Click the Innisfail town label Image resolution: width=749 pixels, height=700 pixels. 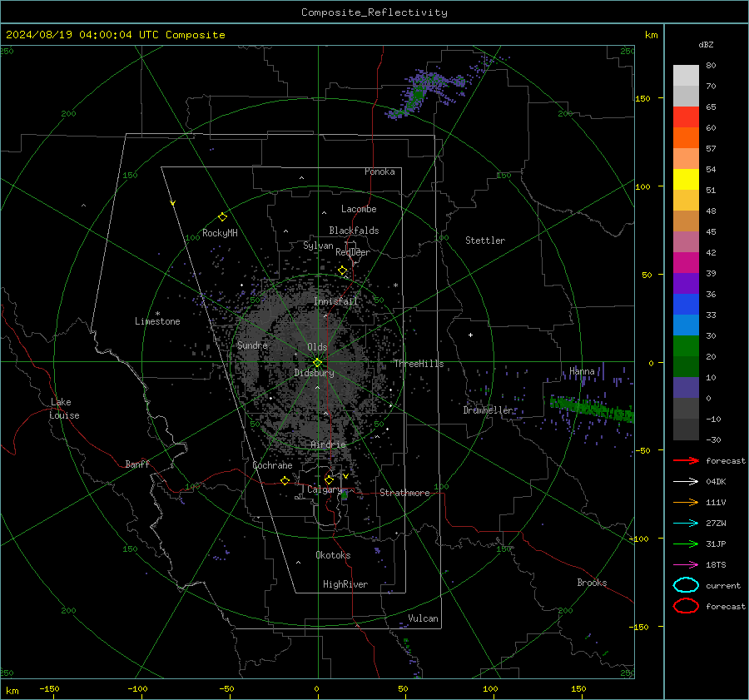pyautogui.click(x=335, y=301)
